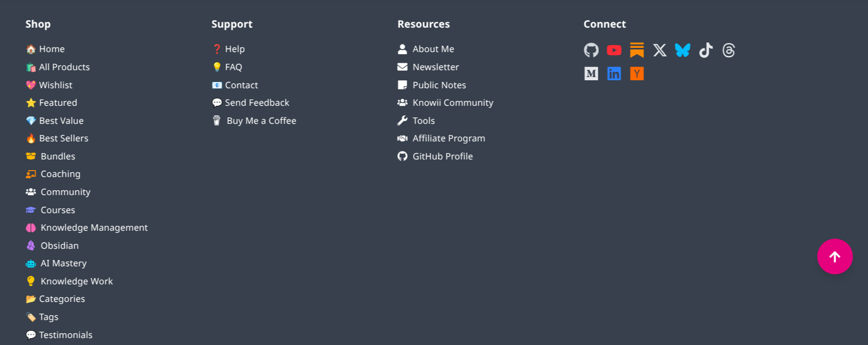Click the Bluesky butterfly icon
Image resolution: width=868 pixels, height=345 pixels.
(x=683, y=50)
